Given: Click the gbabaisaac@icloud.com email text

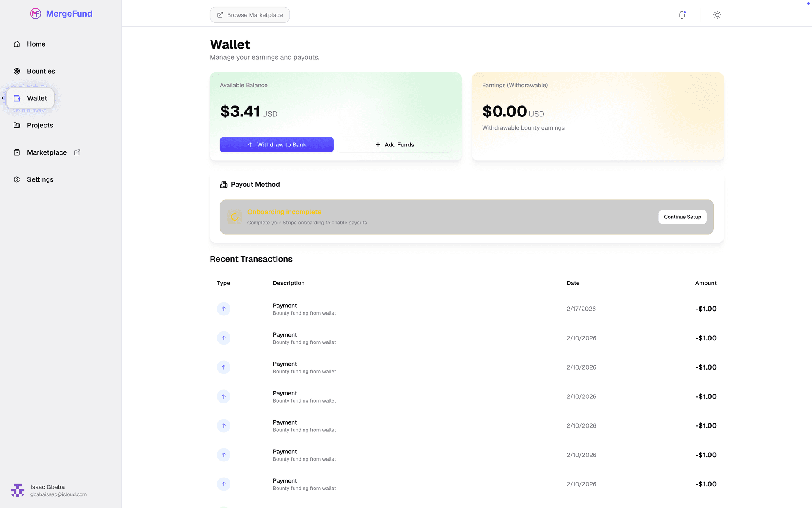Looking at the screenshot, I should point(58,494).
